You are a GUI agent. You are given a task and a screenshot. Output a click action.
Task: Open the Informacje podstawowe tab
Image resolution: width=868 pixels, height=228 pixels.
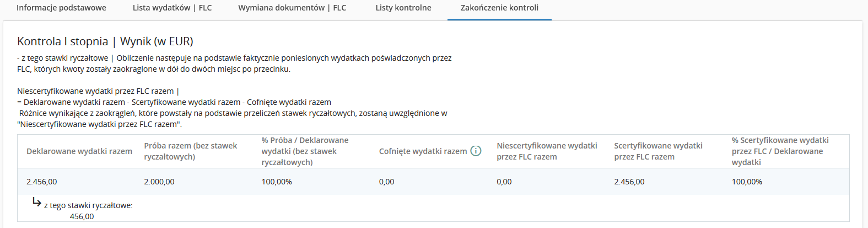point(61,8)
